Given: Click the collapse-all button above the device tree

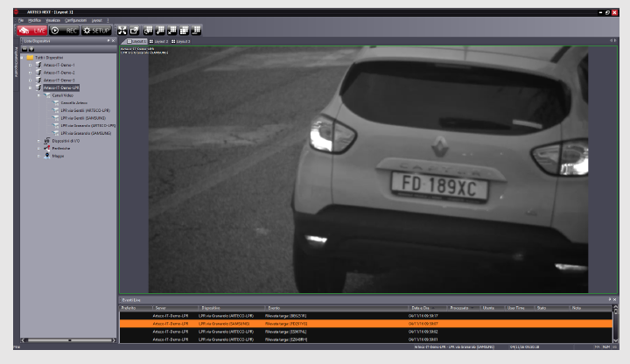Looking at the screenshot, I should tap(24, 49).
